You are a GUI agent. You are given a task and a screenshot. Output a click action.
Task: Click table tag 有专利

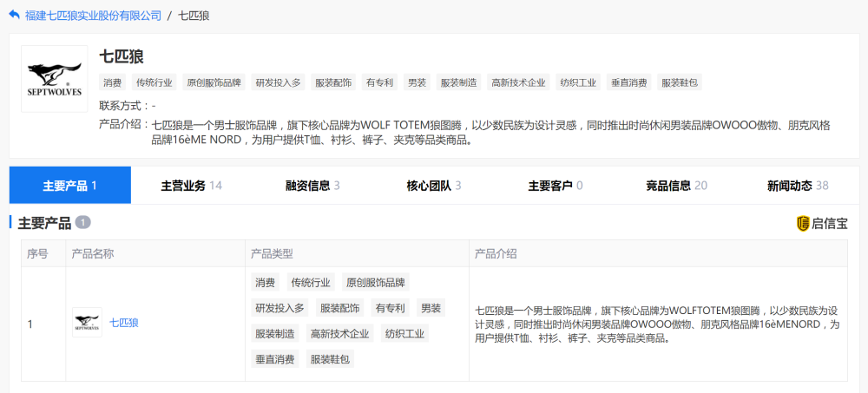[390, 308]
